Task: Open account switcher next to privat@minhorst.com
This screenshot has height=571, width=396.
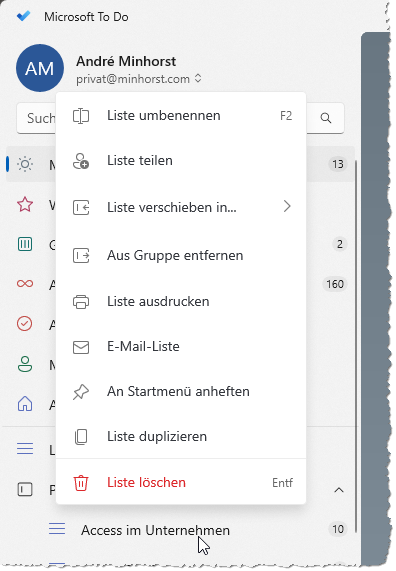Action: coord(198,78)
